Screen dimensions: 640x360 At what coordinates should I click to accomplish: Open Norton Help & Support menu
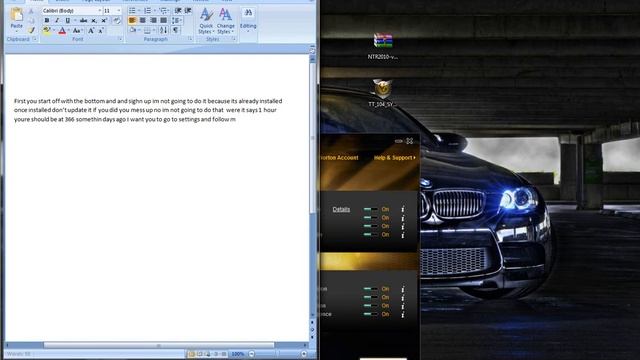point(395,158)
